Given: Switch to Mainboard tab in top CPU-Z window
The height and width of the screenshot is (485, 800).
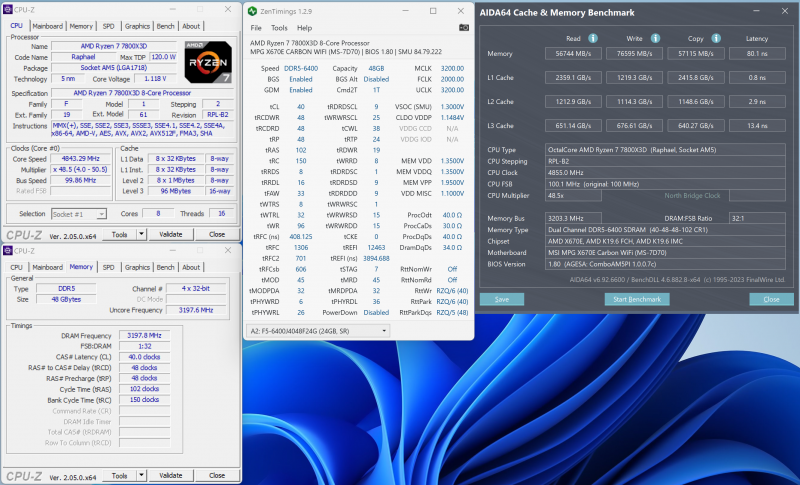Looking at the screenshot, I should pos(47,26).
